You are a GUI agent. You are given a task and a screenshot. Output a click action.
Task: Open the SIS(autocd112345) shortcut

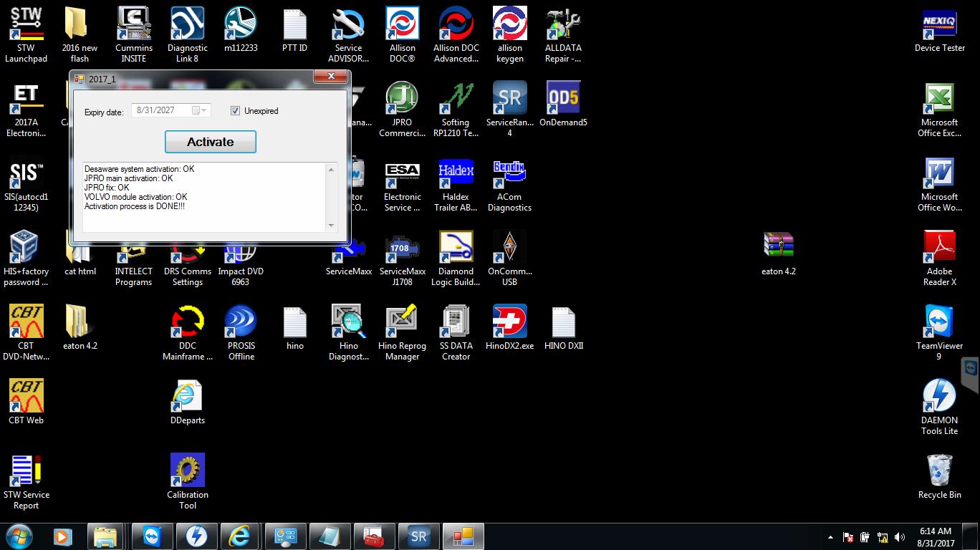pos(26,183)
